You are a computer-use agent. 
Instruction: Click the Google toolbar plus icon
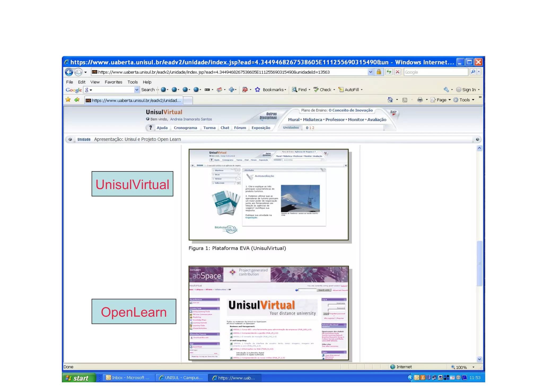point(232,90)
